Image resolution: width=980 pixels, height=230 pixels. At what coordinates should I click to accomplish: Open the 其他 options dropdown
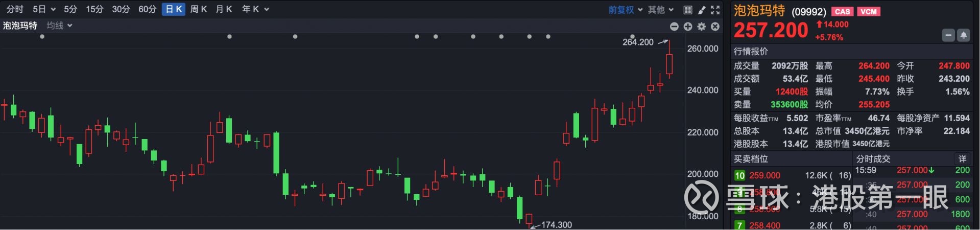661,10
